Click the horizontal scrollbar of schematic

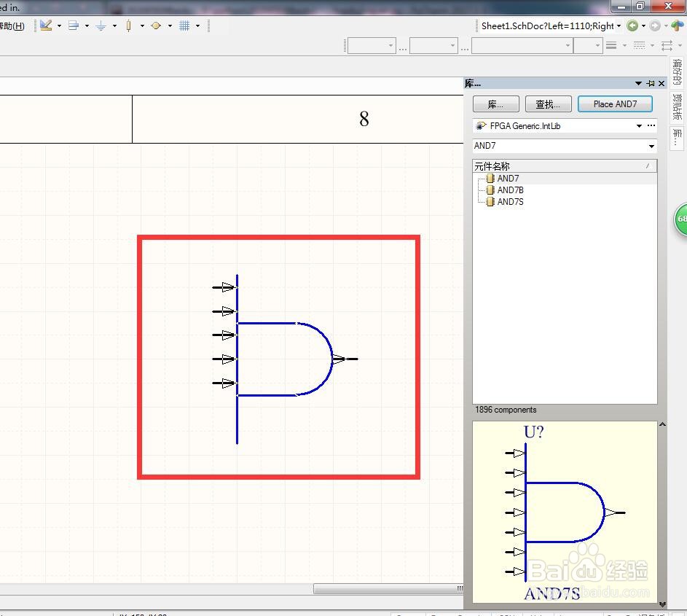pyautogui.click(x=388, y=588)
